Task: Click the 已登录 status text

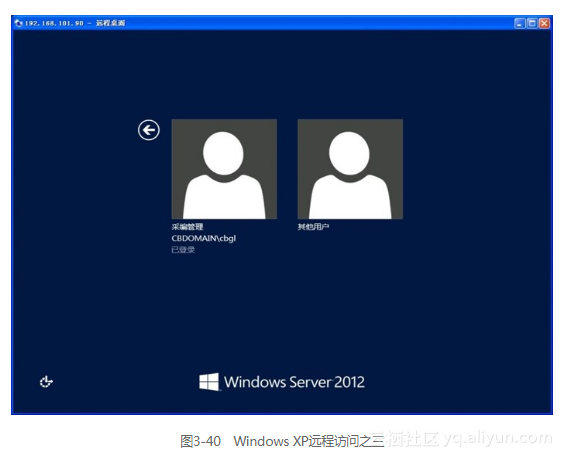Action: click(183, 249)
